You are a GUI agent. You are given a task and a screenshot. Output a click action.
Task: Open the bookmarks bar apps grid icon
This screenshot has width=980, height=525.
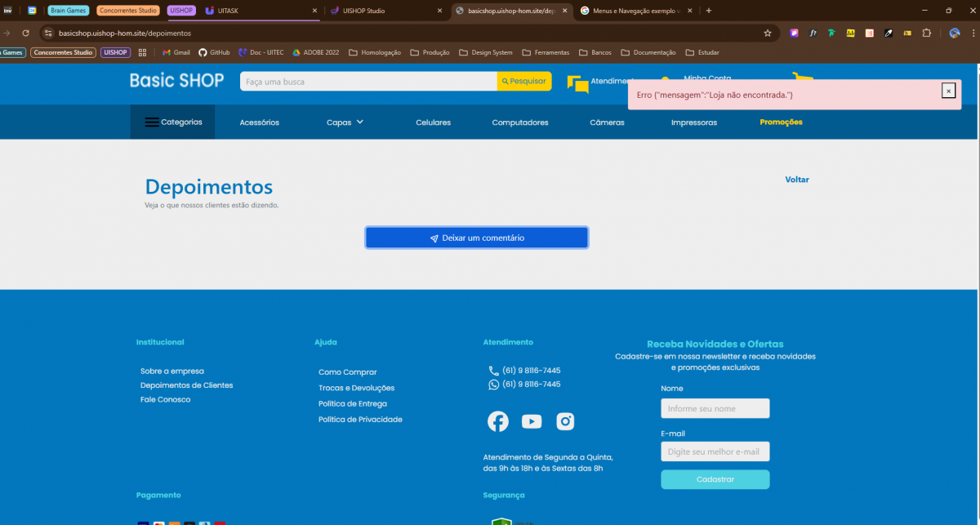point(143,52)
